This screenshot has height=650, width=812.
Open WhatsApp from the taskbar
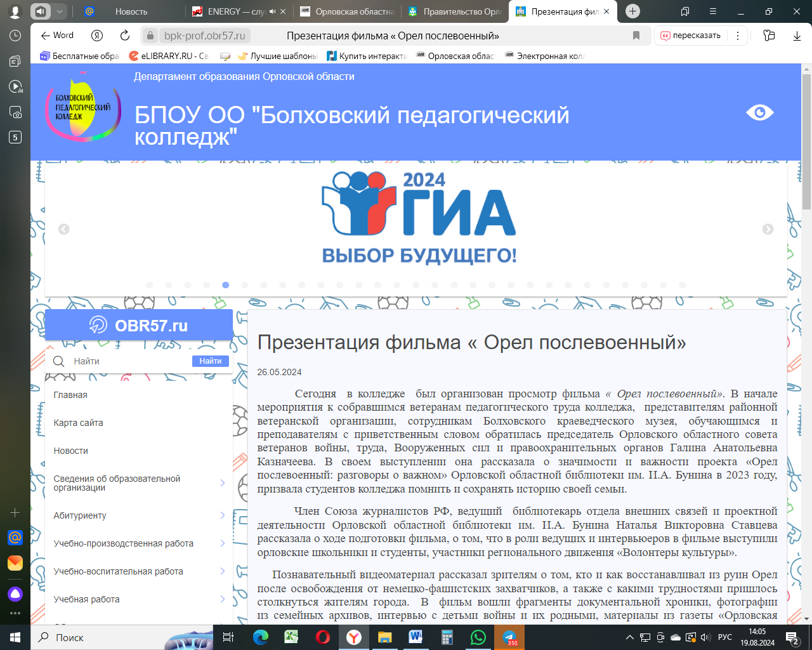tap(478, 637)
